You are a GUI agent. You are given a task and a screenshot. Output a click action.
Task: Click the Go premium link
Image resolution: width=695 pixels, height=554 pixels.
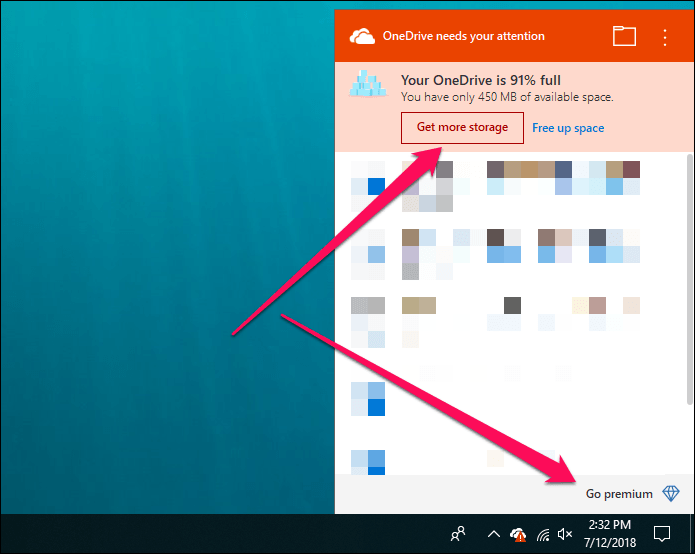point(619,494)
